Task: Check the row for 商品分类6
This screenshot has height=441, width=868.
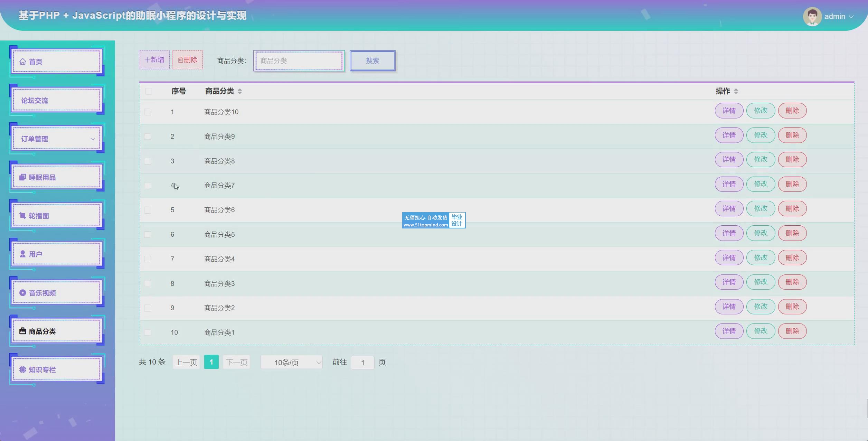Action: coord(148,210)
